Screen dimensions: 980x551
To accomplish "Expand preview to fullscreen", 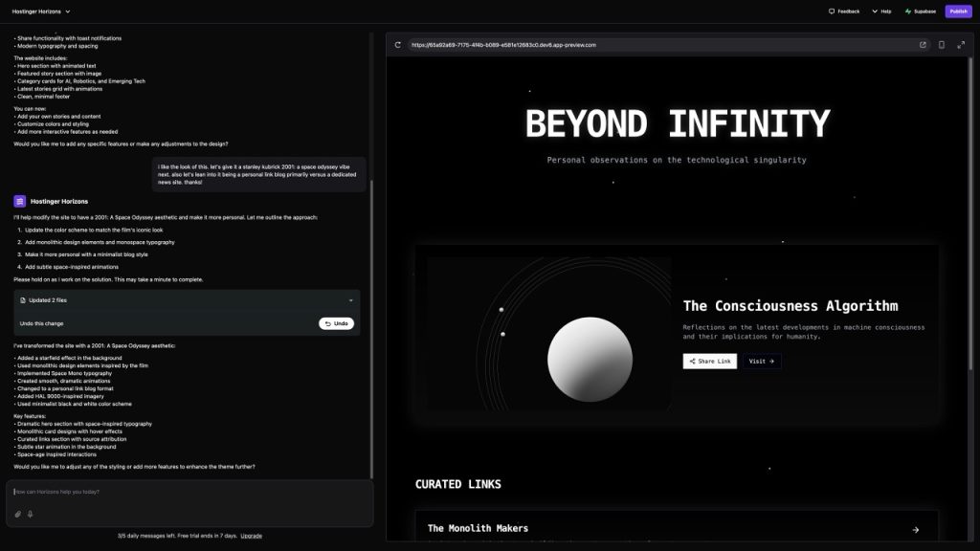I will (960, 45).
